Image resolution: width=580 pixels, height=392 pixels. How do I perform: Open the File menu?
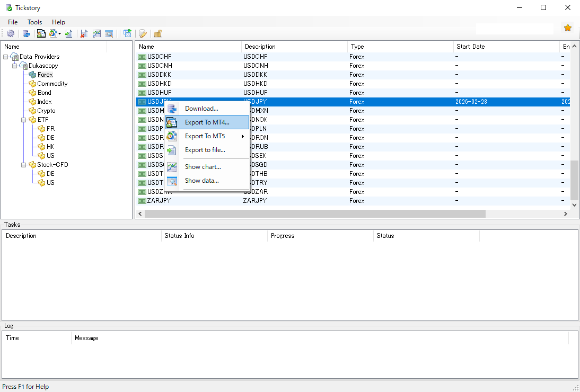[x=13, y=22]
